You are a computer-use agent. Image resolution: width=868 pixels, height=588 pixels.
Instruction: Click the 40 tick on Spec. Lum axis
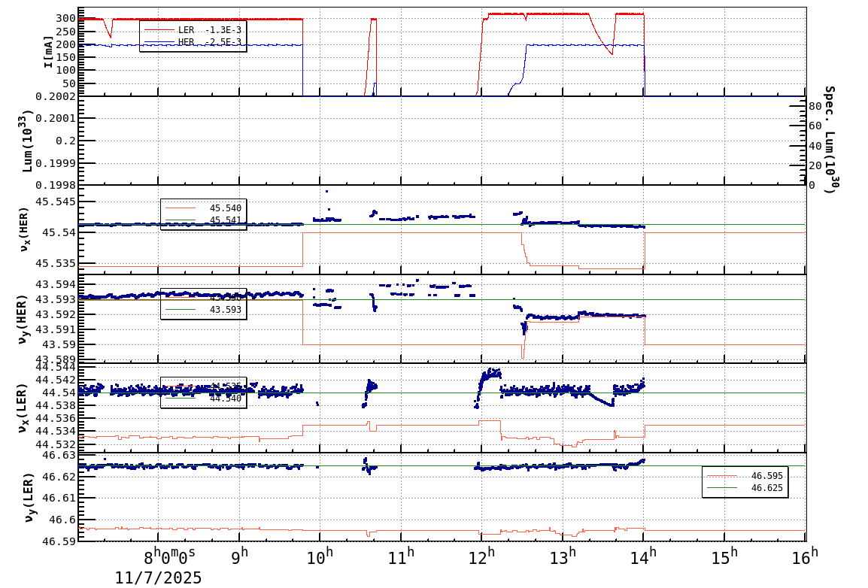tap(815, 146)
